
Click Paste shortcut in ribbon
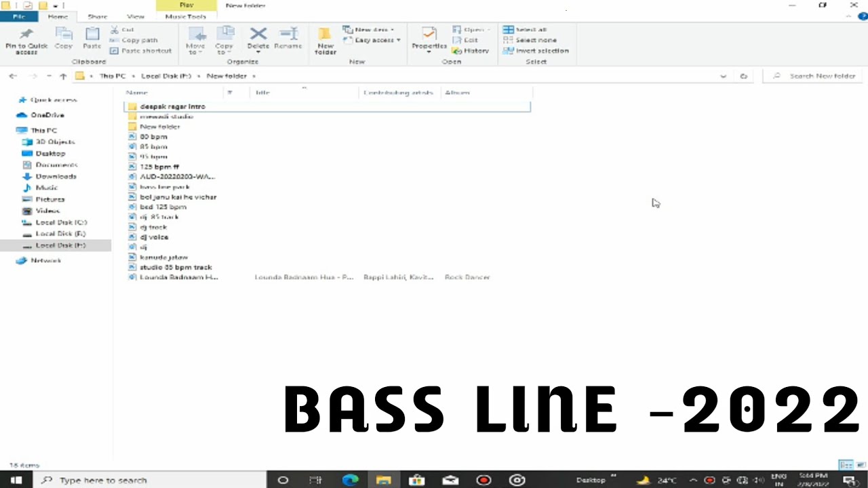(x=140, y=51)
